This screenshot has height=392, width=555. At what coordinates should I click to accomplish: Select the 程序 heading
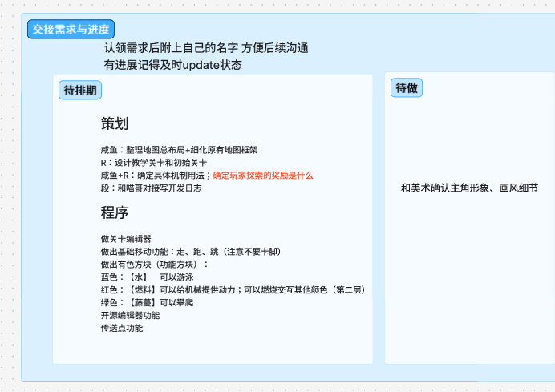pos(115,212)
